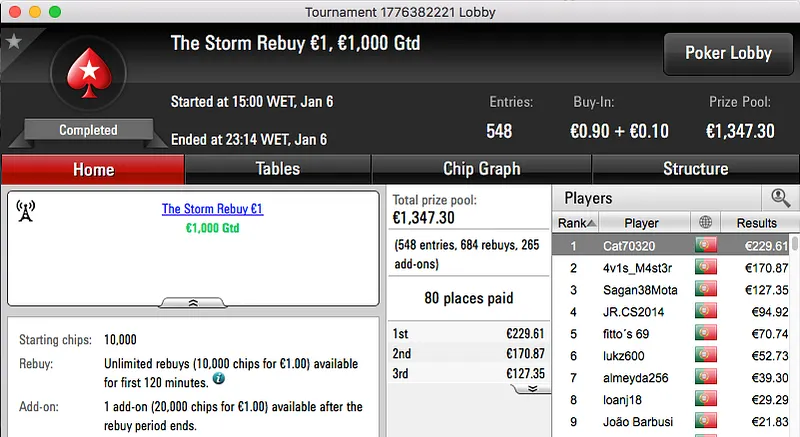Select player 4v1s_M4st3r in the list
The height and width of the screenshot is (437, 800).
coord(641,268)
